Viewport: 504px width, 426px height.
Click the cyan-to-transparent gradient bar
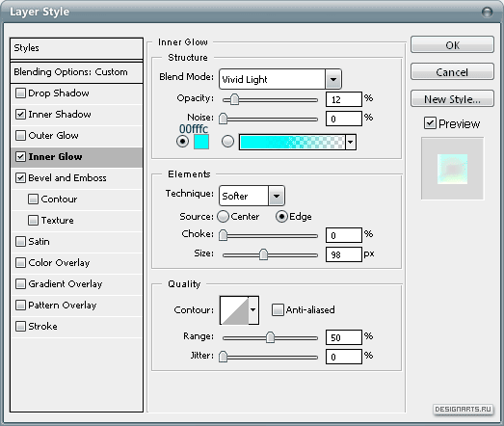coord(292,142)
